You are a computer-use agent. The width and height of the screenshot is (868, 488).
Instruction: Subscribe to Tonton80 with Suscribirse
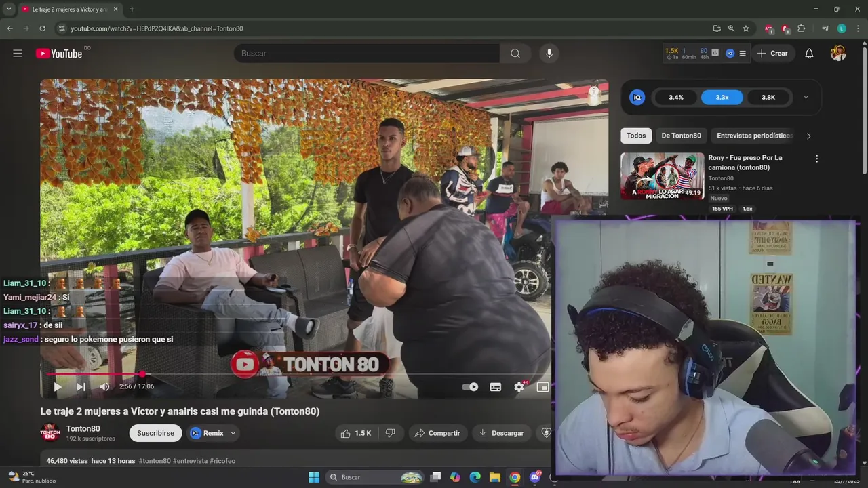pos(155,433)
